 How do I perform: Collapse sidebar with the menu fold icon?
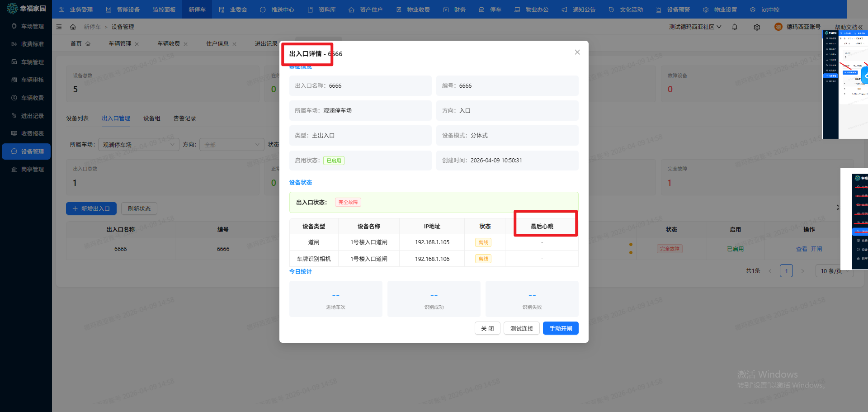pos(59,27)
